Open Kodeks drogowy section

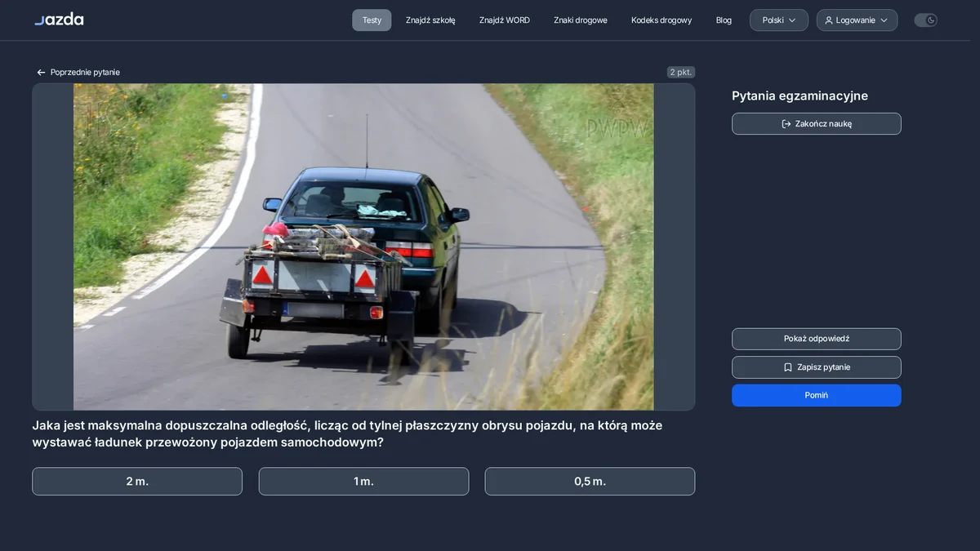pyautogui.click(x=661, y=20)
